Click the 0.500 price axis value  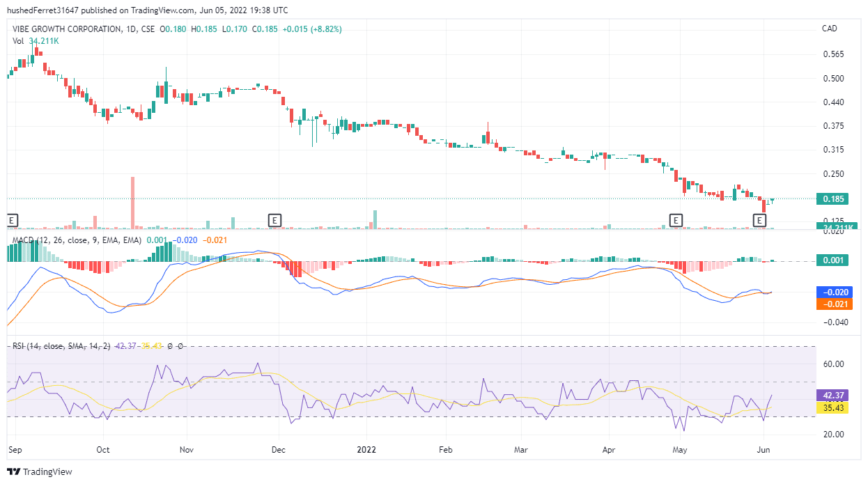pyautogui.click(x=833, y=78)
